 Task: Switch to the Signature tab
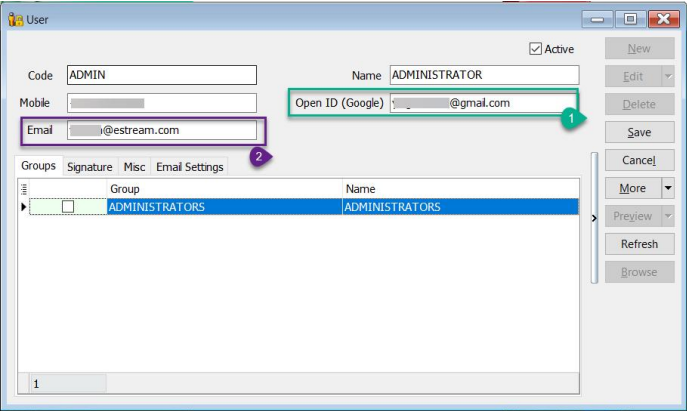pyautogui.click(x=89, y=167)
